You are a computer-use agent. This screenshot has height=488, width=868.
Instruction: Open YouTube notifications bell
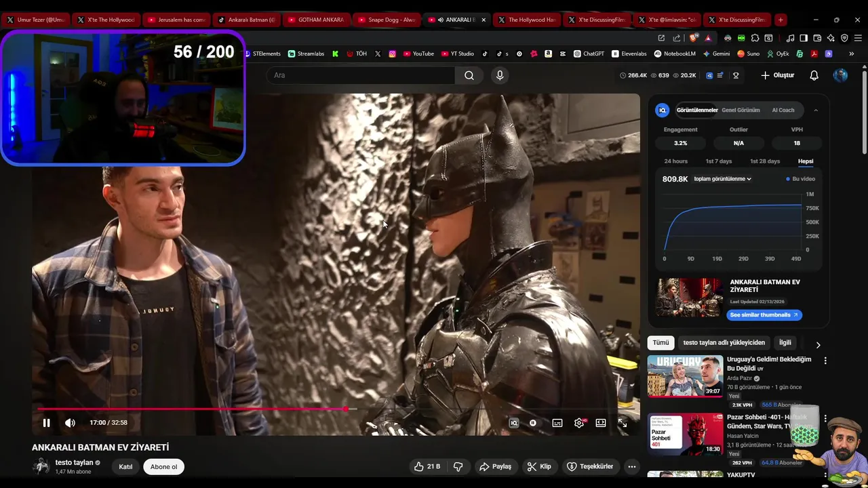(814, 75)
